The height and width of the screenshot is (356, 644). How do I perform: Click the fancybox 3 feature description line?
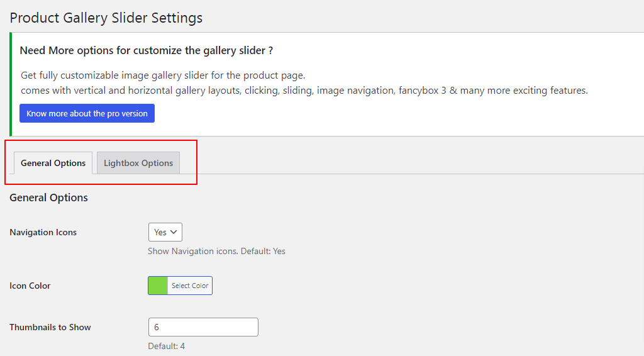click(304, 91)
